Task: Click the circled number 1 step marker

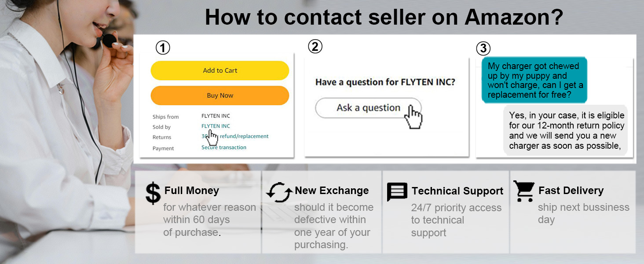Action: pos(163,48)
